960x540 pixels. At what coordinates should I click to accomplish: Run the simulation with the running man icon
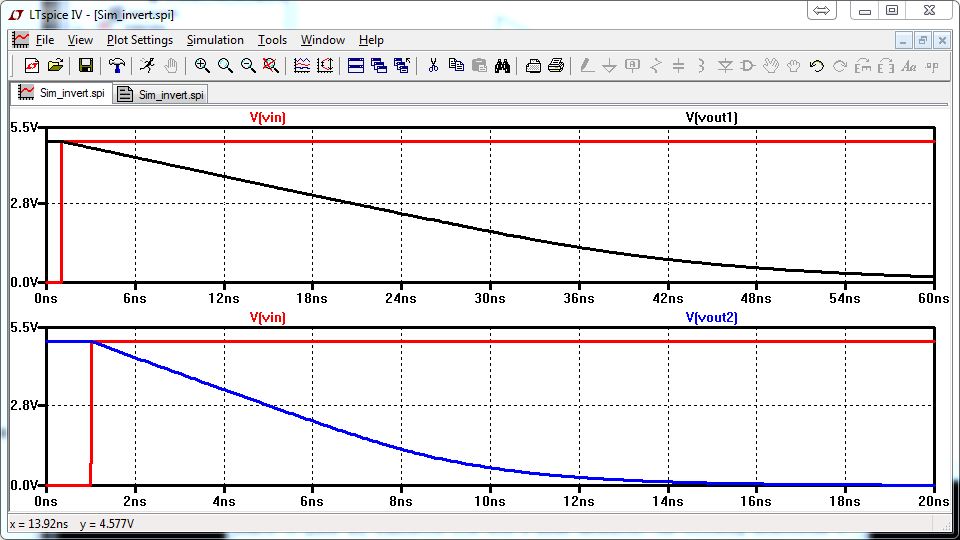click(147, 66)
